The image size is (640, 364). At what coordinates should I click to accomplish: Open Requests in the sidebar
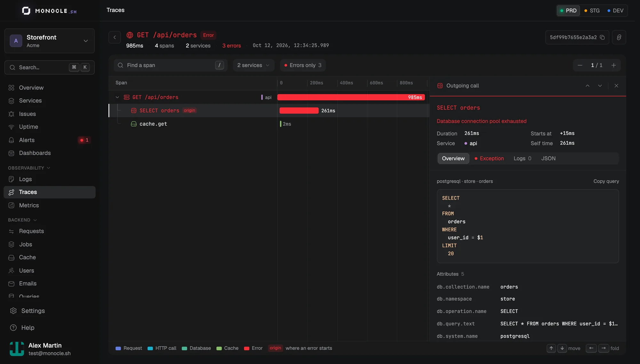click(x=50, y=231)
